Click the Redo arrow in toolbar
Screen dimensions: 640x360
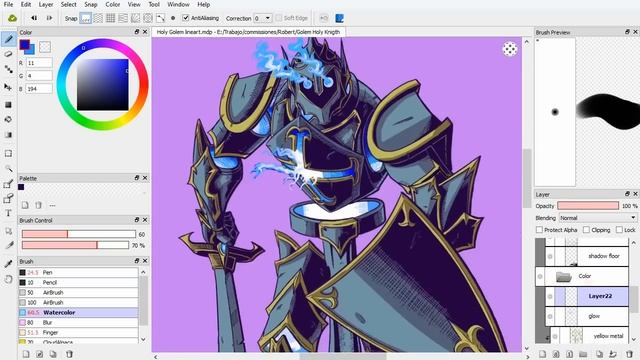point(49,18)
